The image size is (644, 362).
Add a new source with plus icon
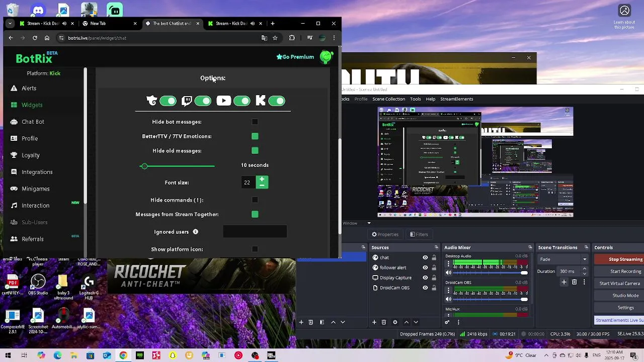pos(374,322)
